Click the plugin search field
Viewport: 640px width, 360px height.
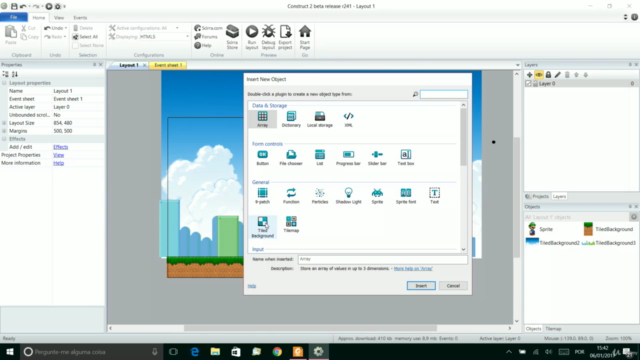coord(444,94)
